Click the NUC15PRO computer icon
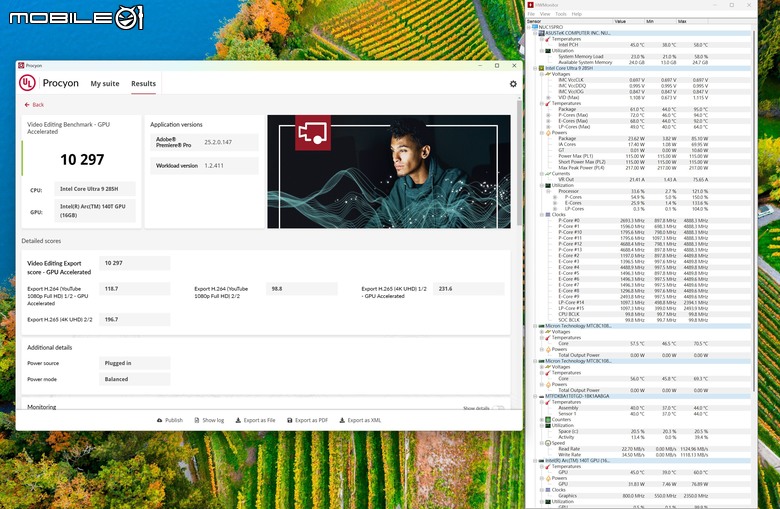The height and width of the screenshot is (509, 780). [x=535, y=27]
